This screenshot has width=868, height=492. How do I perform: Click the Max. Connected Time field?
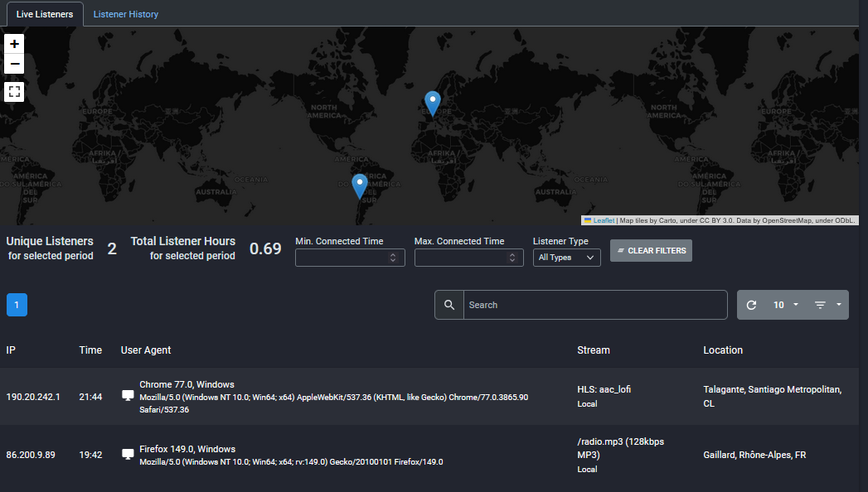pyautogui.click(x=462, y=258)
